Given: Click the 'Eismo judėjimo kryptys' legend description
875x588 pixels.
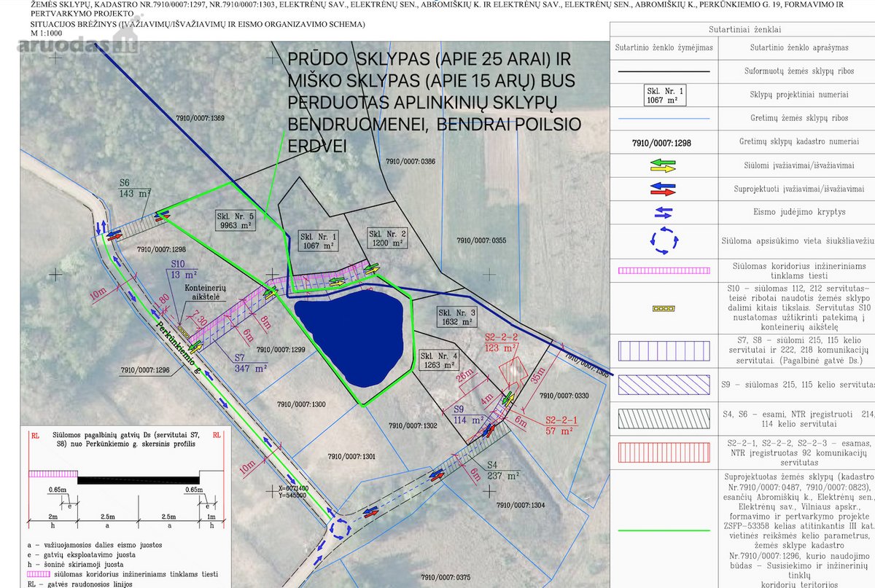Looking at the screenshot, I should (798, 212).
